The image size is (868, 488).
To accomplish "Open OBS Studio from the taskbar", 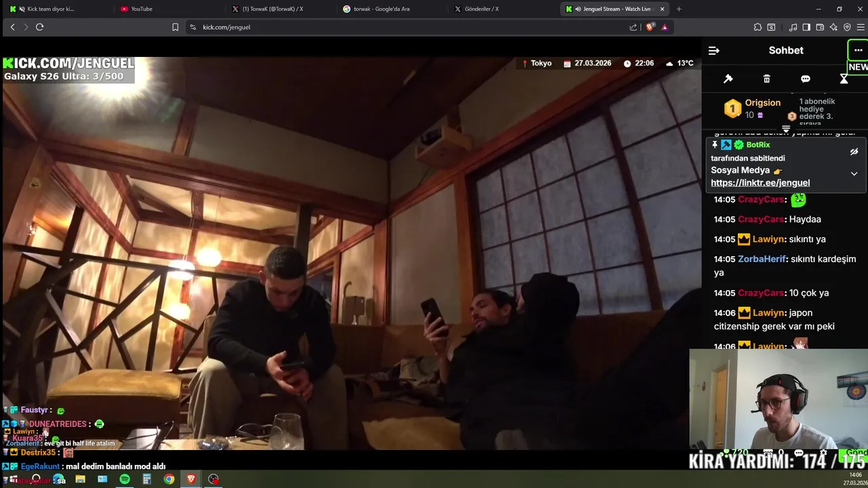I will coord(214,479).
